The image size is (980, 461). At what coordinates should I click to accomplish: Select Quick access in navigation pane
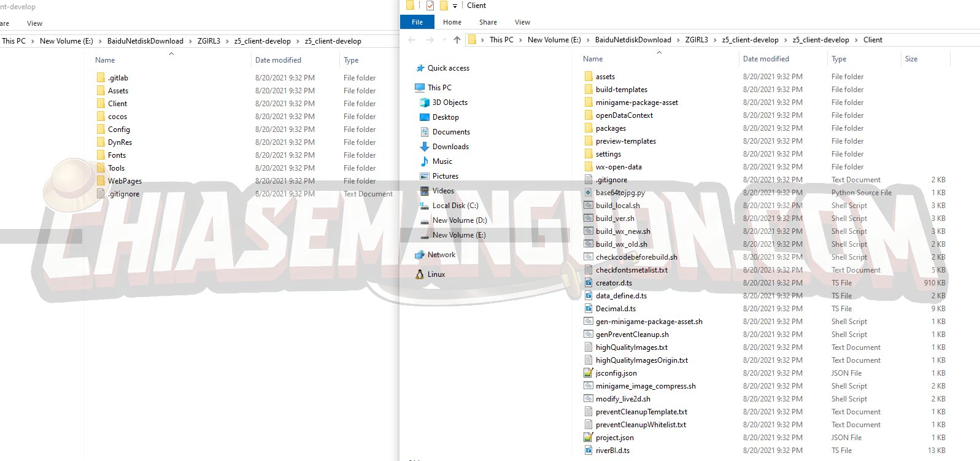pyautogui.click(x=448, y=68)
